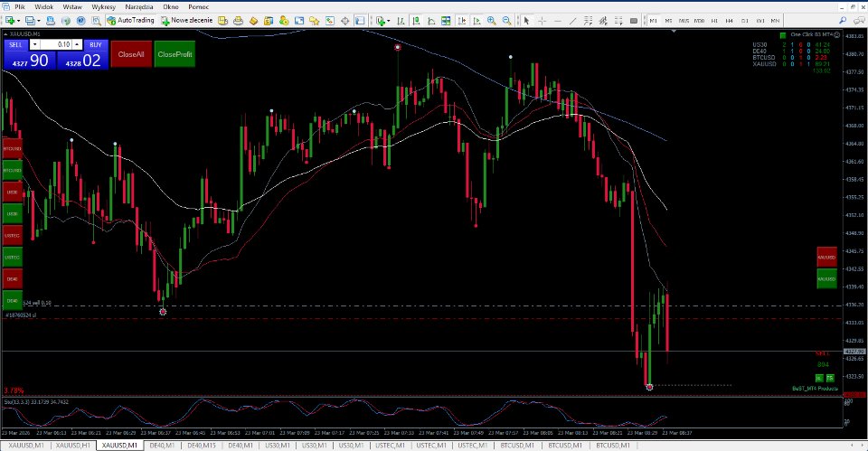
Task: Open the Plik menu
Action: tap(20, 6)
